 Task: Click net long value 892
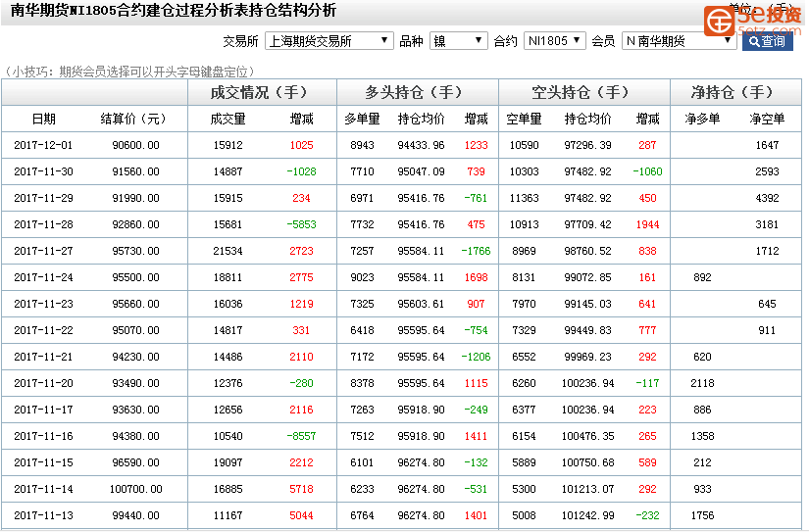tap(702, 277)
